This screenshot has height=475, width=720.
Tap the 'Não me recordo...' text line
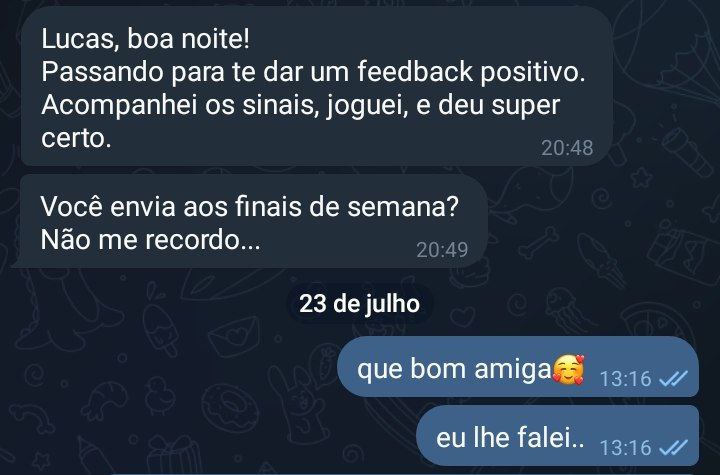[x=151, y=239]
